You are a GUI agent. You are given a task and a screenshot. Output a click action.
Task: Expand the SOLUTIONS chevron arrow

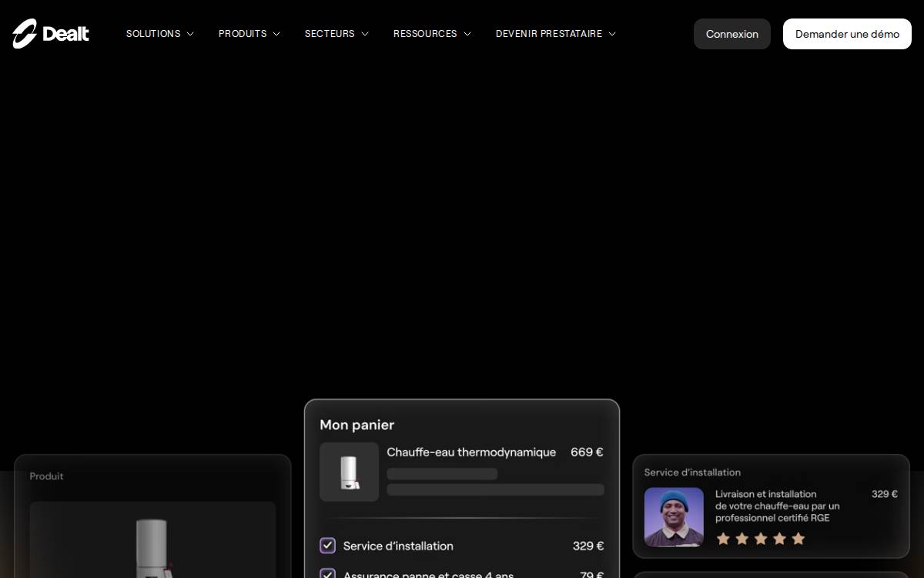(x=190, y=34)
